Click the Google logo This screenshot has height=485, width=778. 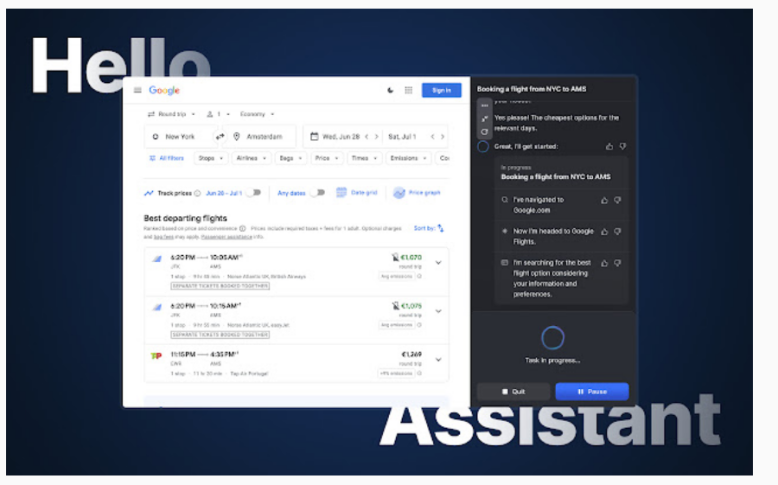pos(164,90)
